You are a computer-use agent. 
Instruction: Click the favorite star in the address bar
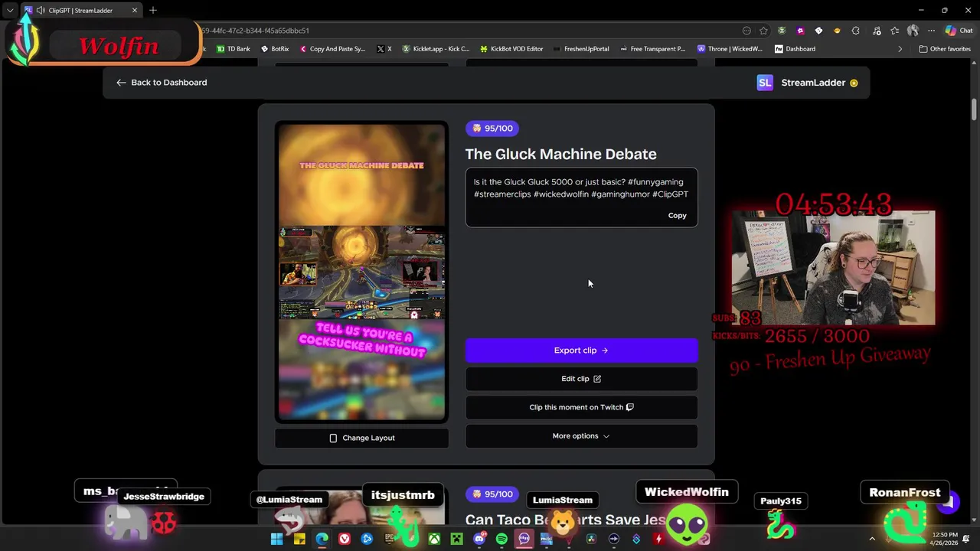763,31
